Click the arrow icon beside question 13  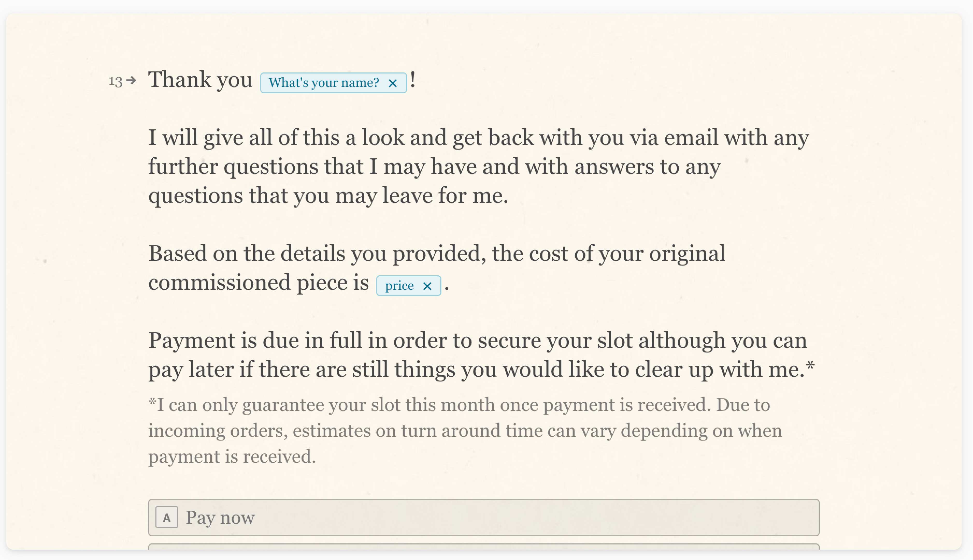coord(131,80)
